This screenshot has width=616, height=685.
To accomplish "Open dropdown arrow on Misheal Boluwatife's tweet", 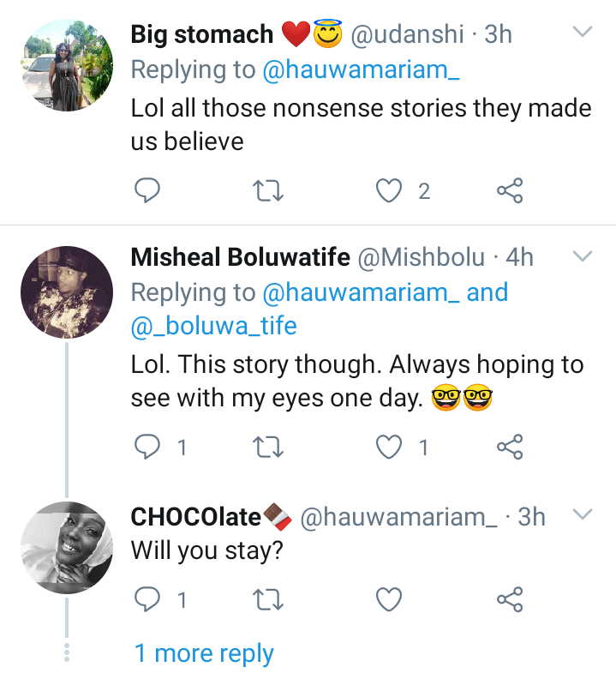I will [x=583, y=257].
